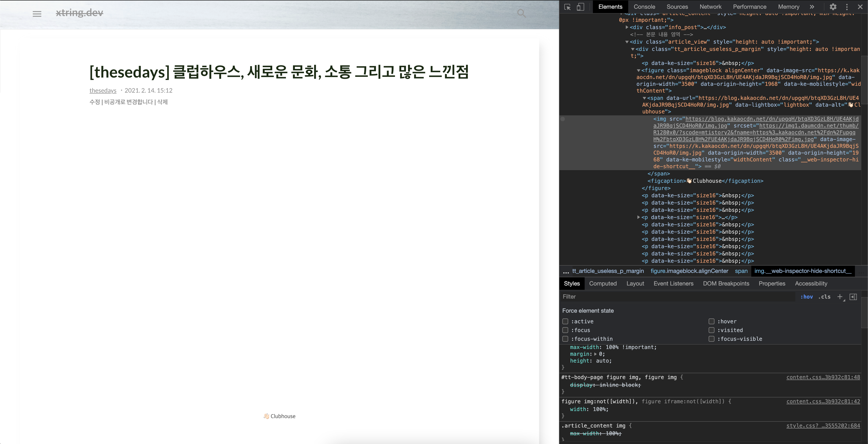
Task: Open the DevTools three-dot menu
Action: [847, 7]
